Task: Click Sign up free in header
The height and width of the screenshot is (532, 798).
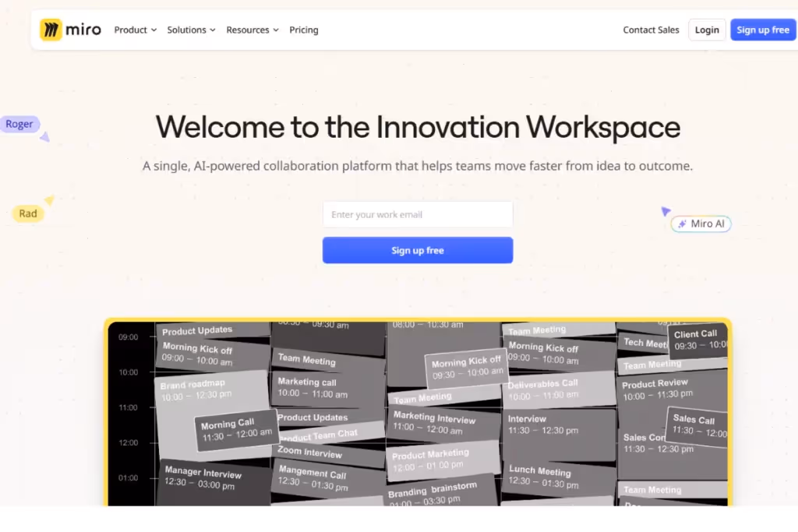Action: pos(763,30)
